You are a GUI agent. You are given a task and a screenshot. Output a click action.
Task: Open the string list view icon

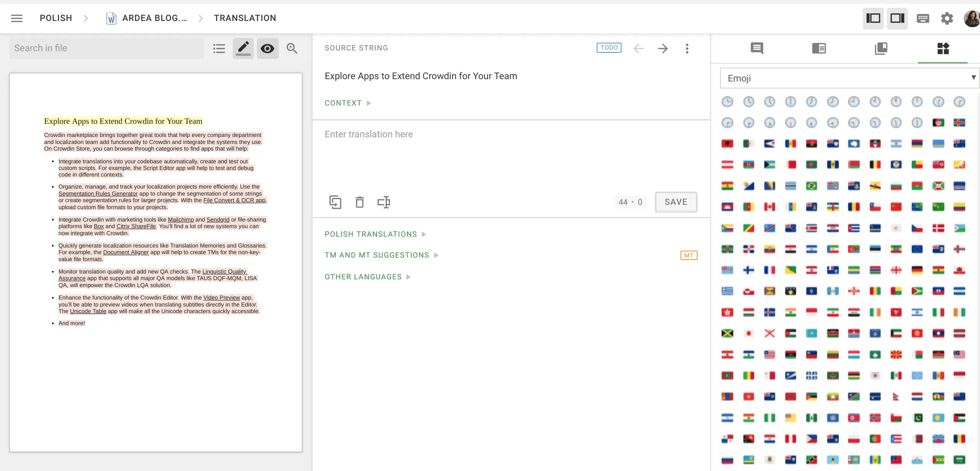[219, 48]
